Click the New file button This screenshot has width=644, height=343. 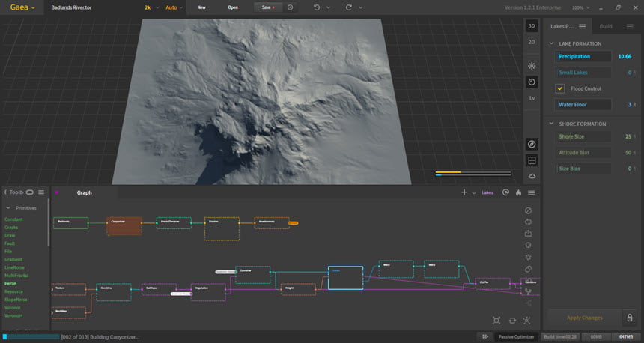[201, 7]
